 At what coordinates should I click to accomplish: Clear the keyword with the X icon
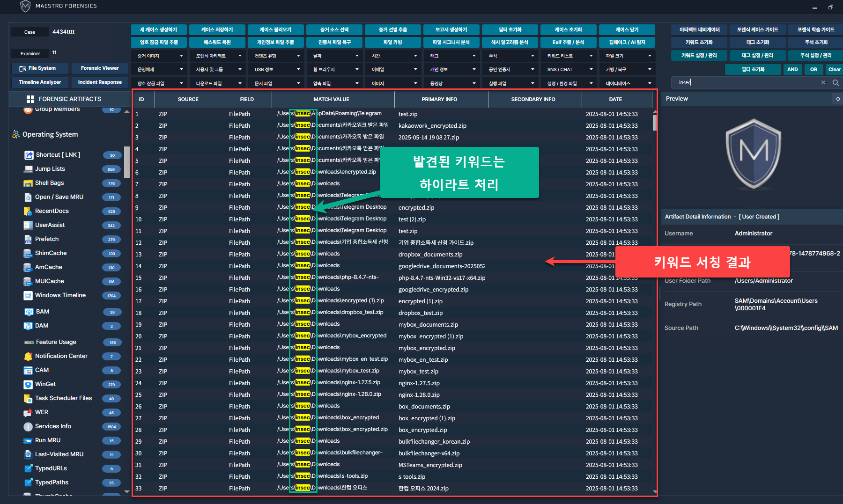[823, 83]
